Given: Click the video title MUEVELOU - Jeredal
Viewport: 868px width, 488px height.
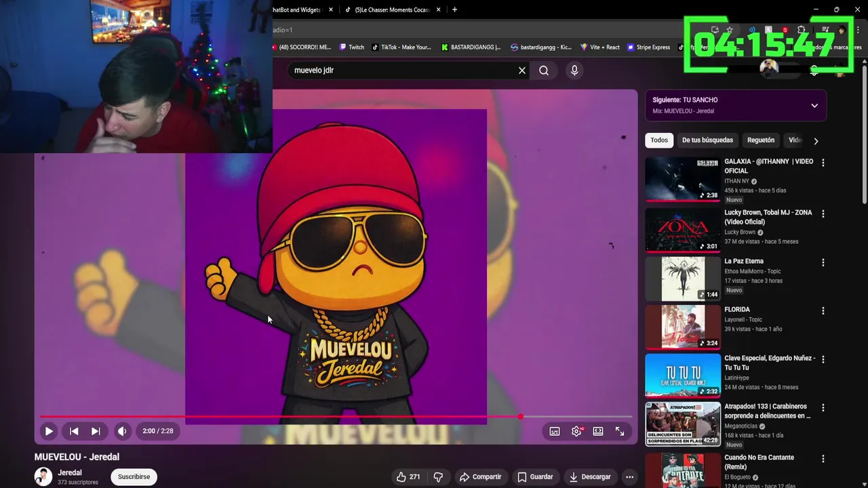Looking at the screenshot, I should 77,457.
